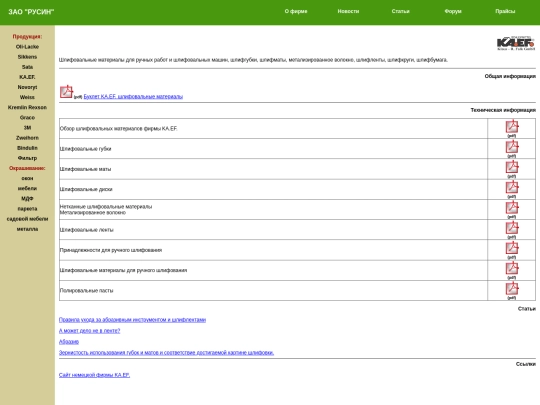The height and width of the screenshot is (405, 540).
Task: Select Weiss in the sidebar
Action: (27, 97)
